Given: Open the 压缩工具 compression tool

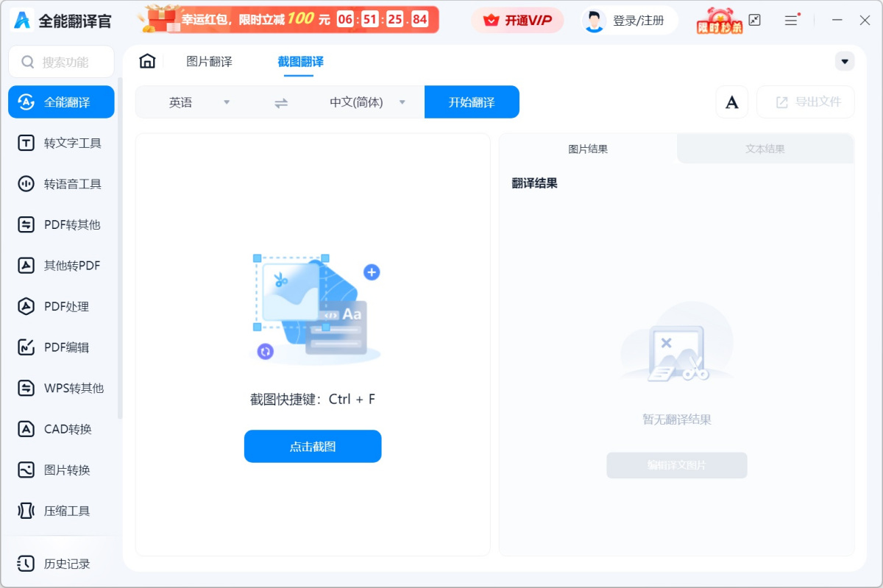Looking at the screenshot, I should (x=61, y=511).
